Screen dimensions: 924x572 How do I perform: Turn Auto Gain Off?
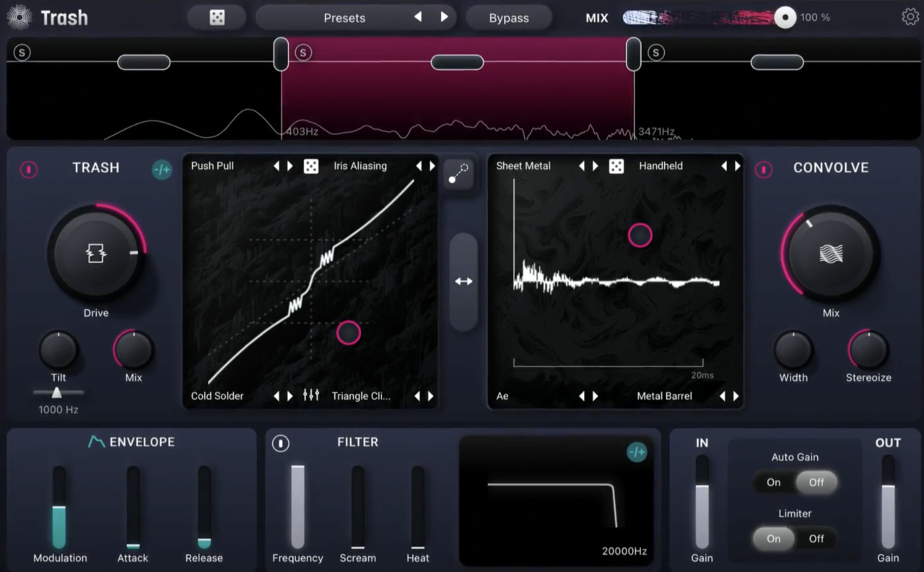tap(816, 483)
